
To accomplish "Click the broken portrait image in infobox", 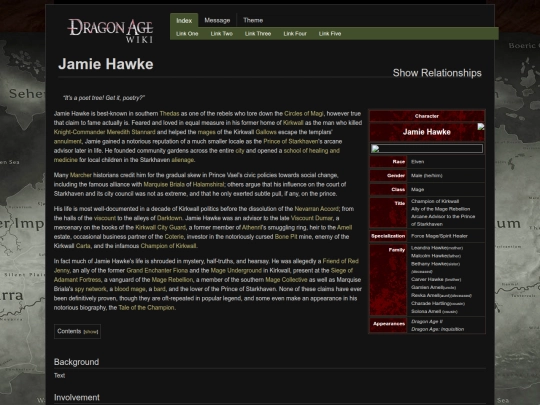I will 427,148.
